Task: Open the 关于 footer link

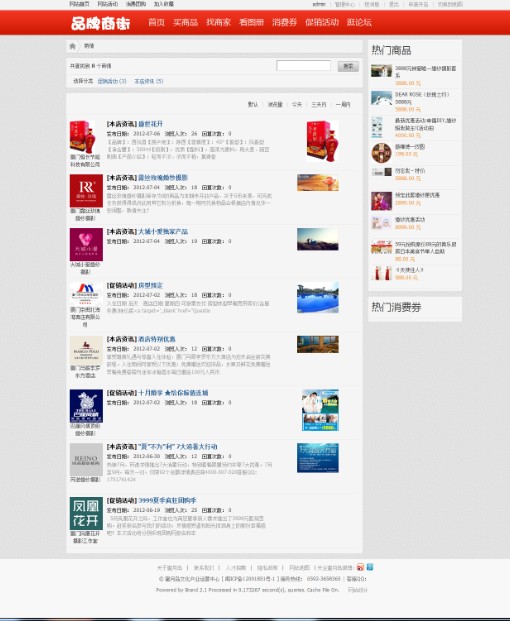Action: [x=169, y=568]
